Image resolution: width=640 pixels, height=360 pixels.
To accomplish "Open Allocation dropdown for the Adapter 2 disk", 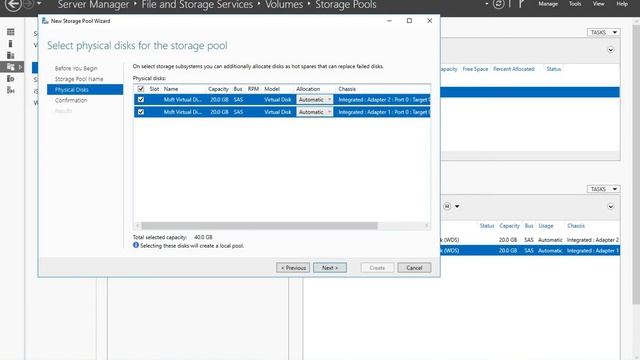I will pos(314,100).
